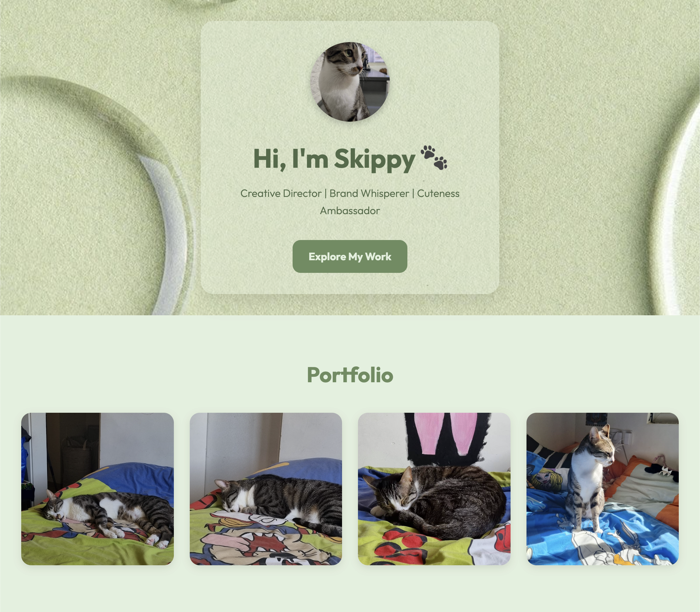Click the Portfolio section heading
This screenshot has width=700, height=612.
(350, 375)
